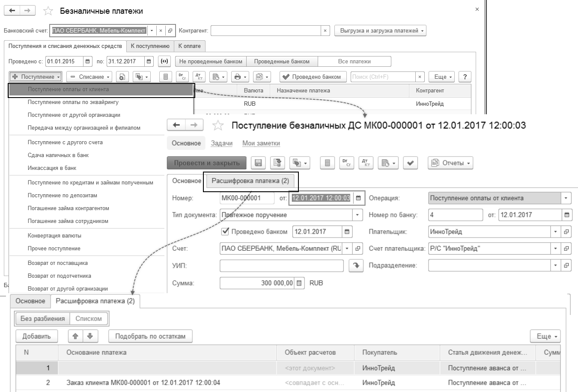Open Создать на основании dropdown in document form
This screenshot has height=392, width=578.
pos(300,163)
